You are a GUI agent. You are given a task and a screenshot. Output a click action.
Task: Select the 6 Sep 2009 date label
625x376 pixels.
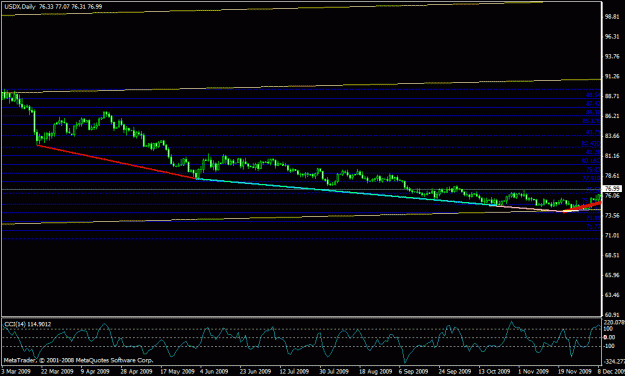coord(413,371)
